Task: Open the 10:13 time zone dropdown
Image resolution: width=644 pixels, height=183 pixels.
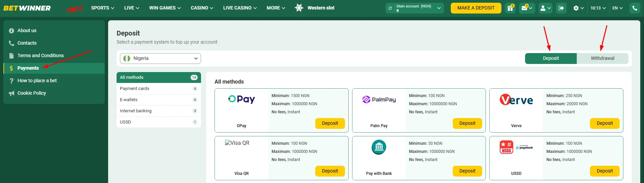Action: (598, 8)
